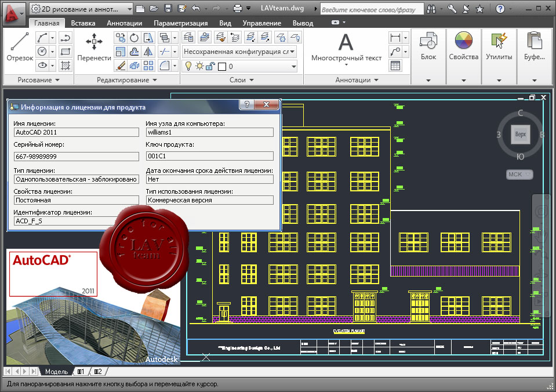Open the application menu A button
Viewport: 556px width, 392px height.
pos(14,14)
